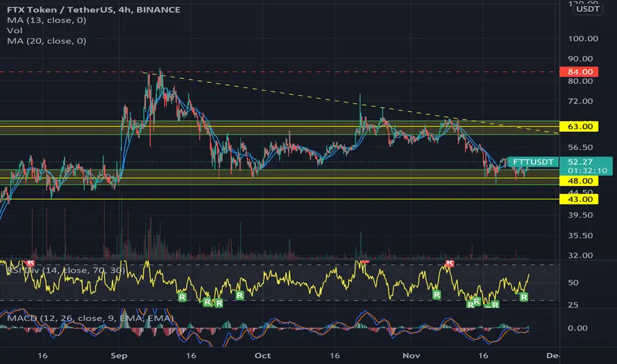Click the rightmost green R marker on RSI
Screen dimensions: 617x364
click(x=524, y=297)
